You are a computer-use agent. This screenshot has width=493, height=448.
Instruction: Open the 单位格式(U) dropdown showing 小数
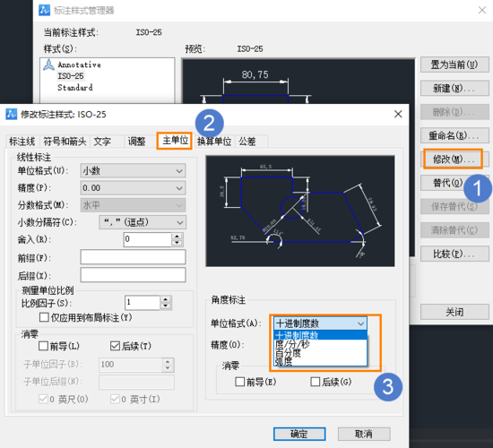pos(133,171)
